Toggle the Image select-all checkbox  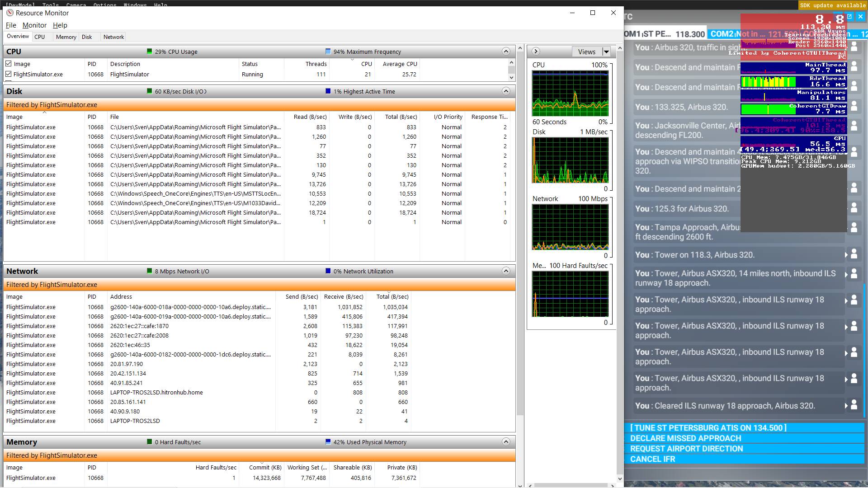coord(9,64)
